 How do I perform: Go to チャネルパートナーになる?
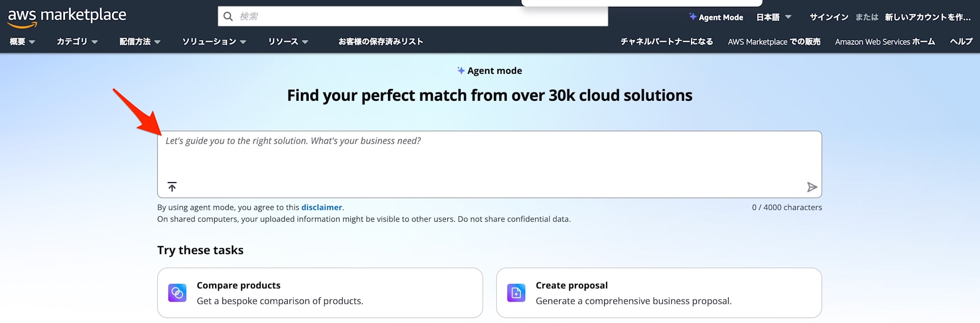coord(666,42)
